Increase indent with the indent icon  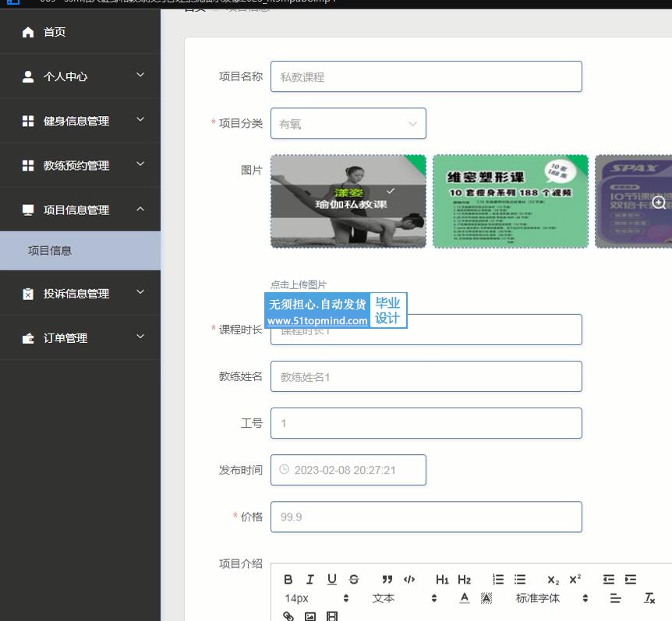pyautogui.click(x=631, y=580)
